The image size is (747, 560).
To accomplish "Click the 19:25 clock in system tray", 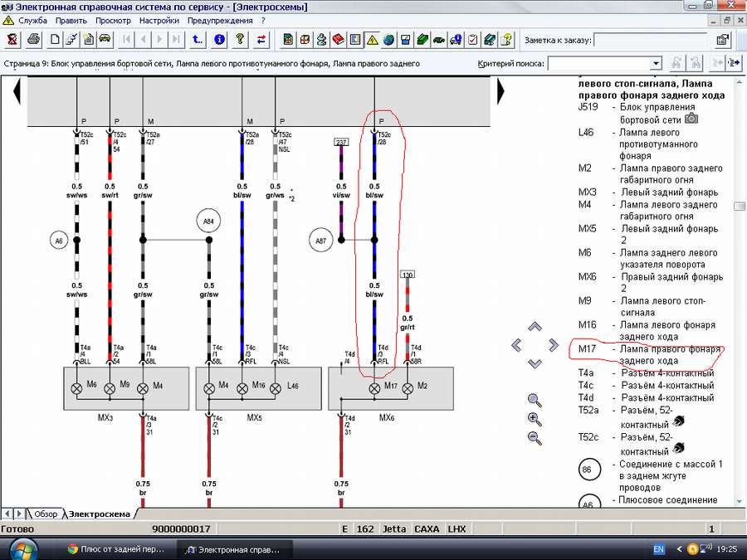I will coord(726,549).
